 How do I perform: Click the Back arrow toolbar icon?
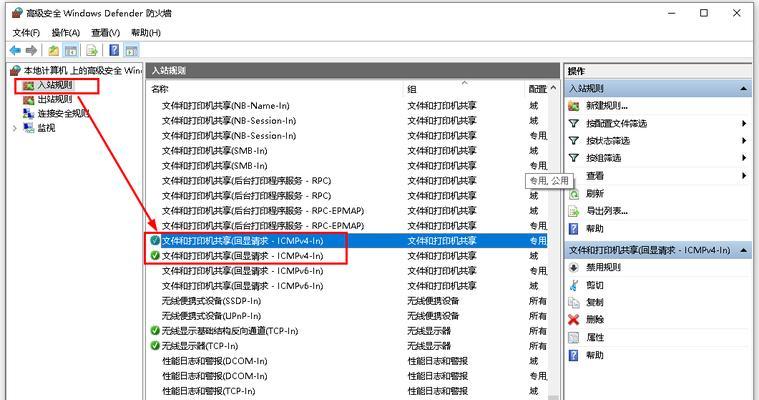15,50
